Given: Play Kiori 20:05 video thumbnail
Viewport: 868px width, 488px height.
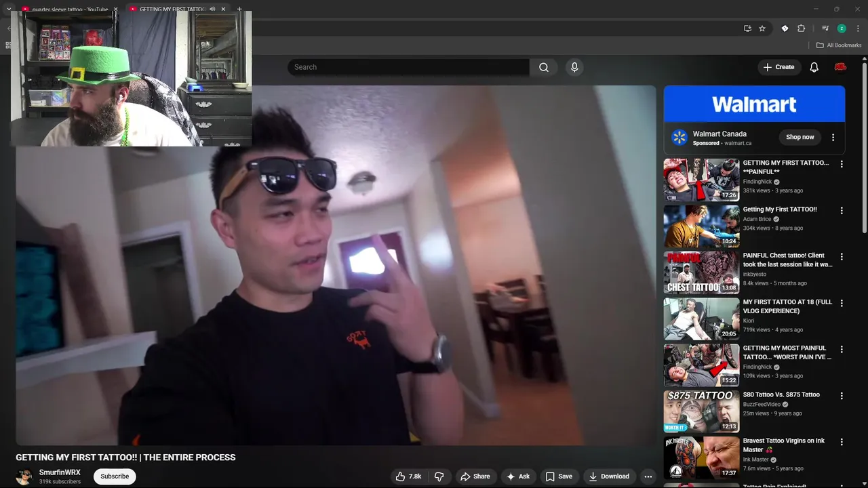Looking at the screenshot, I should tap(701, 319).
